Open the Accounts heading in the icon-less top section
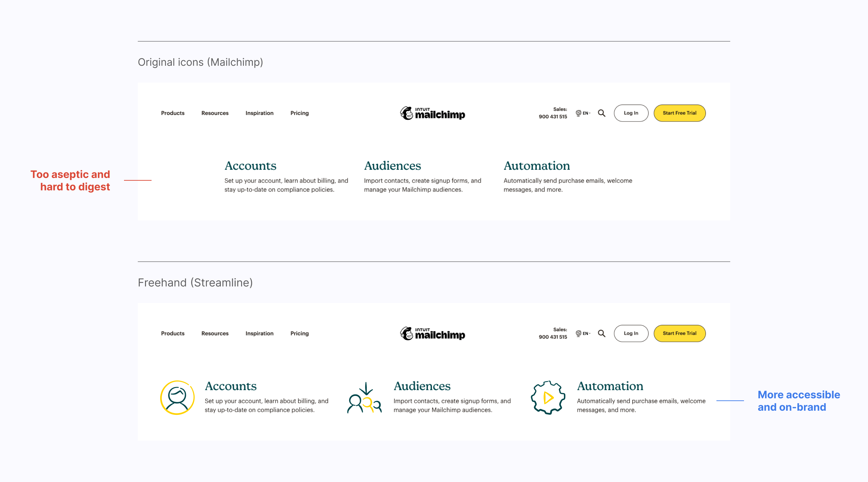 (x=250, y=166)
